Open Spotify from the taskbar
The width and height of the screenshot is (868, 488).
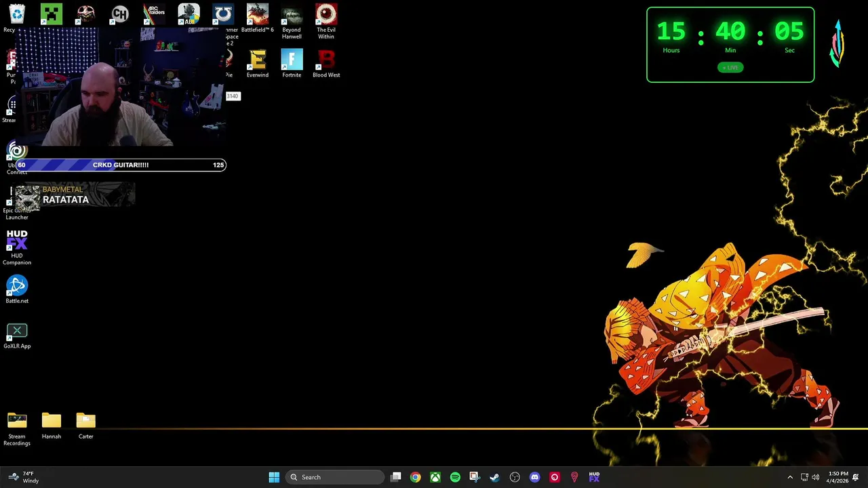click(455, 477)
